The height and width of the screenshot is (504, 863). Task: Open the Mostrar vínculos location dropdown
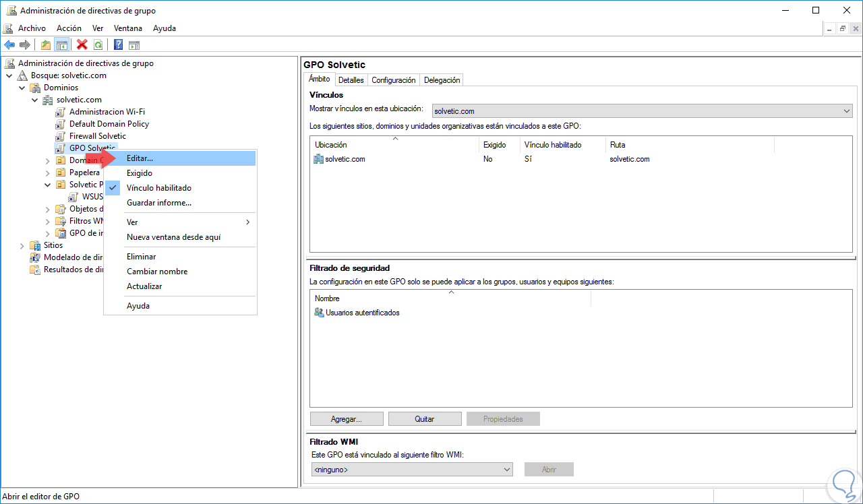(642, 111)
